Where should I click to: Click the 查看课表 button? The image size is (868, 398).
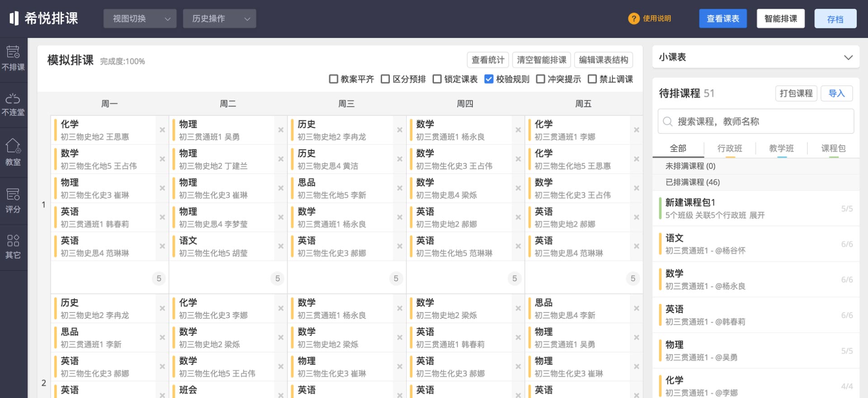[x=722, y=19]
